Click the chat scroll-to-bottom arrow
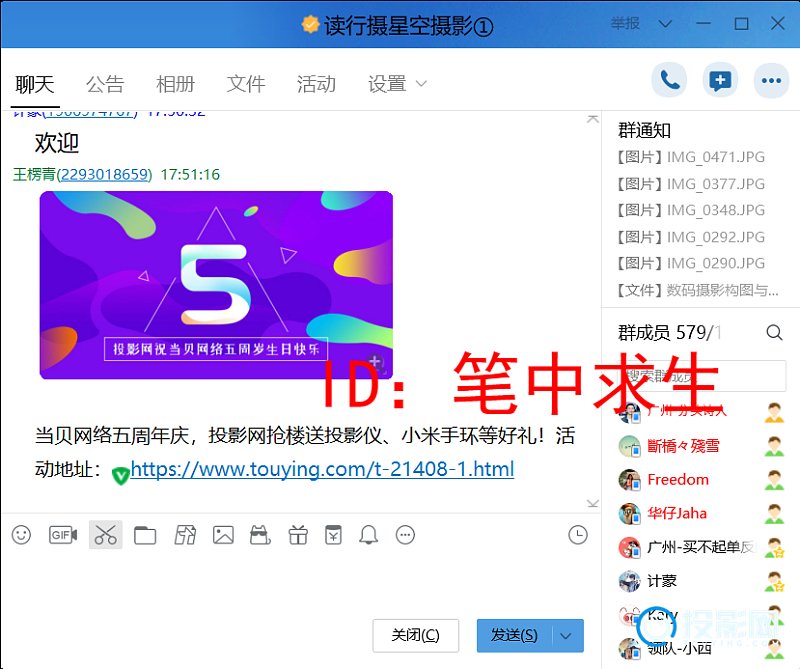 click(x=592, y=503)
